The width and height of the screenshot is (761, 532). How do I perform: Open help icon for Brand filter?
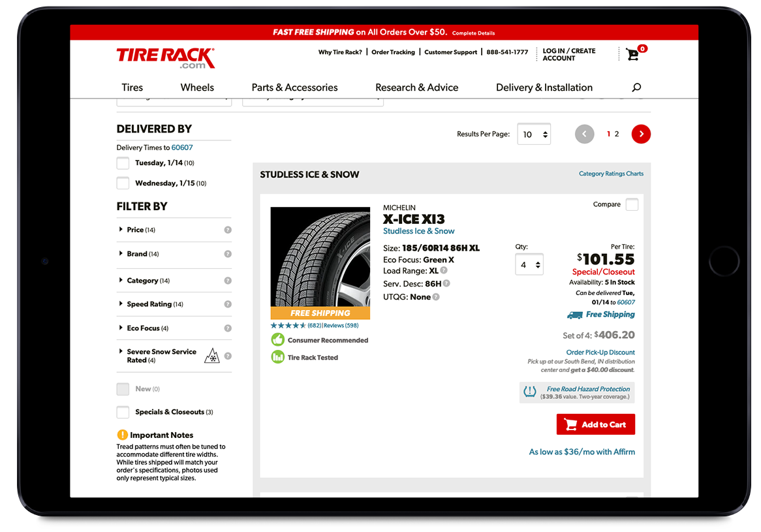(228, 254)
